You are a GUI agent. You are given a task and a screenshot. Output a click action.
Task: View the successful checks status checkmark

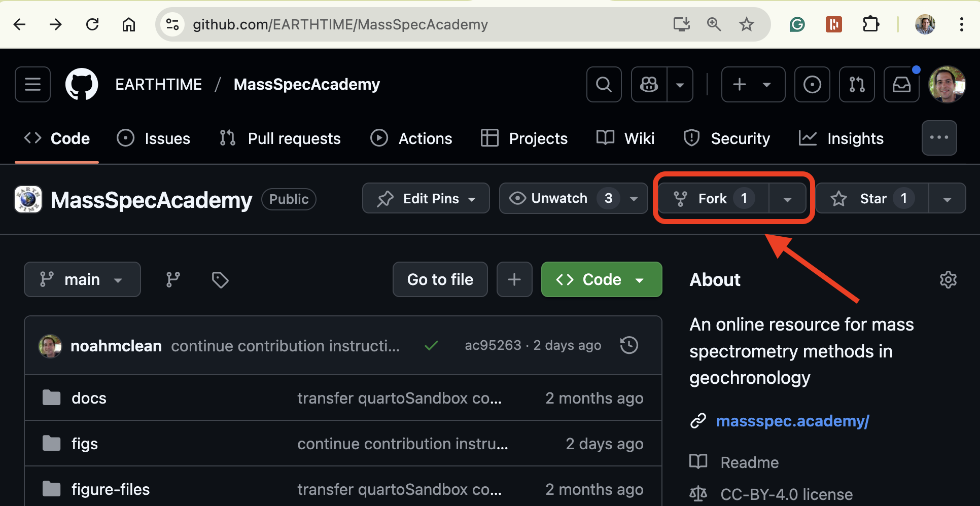[431, 346]
